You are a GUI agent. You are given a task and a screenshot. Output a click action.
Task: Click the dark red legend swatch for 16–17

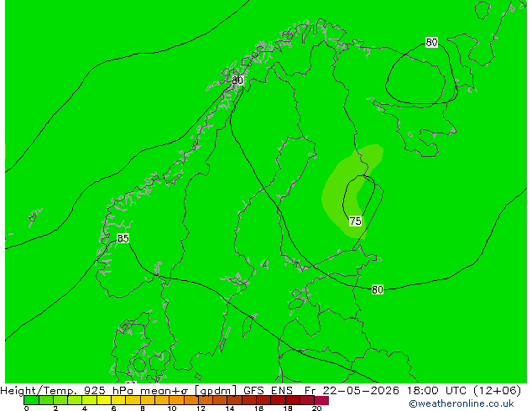click(264, 400)
